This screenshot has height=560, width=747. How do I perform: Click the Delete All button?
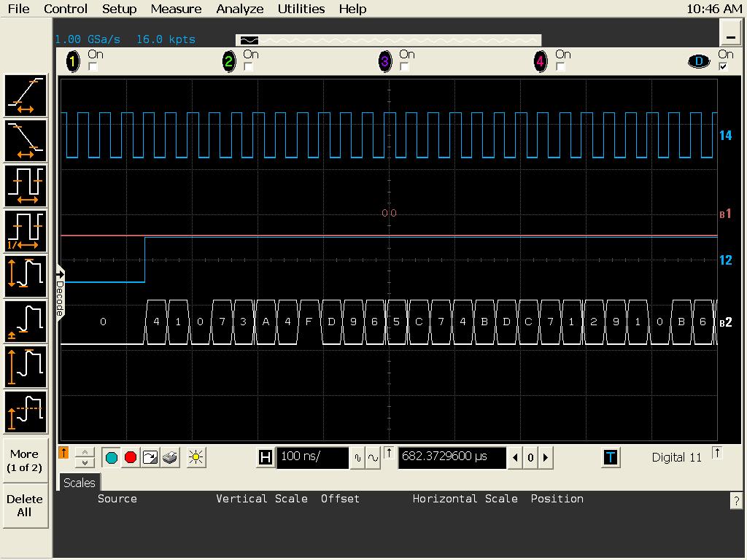pos(24,505)
